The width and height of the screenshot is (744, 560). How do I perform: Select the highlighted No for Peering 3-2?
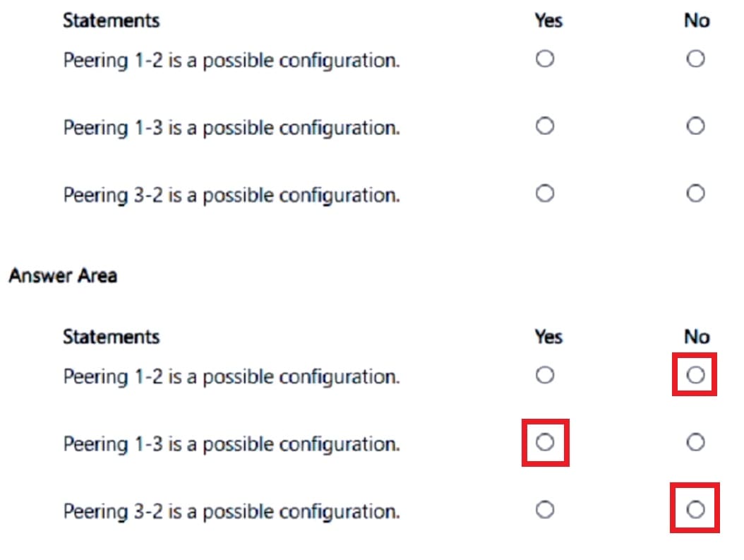695,509
